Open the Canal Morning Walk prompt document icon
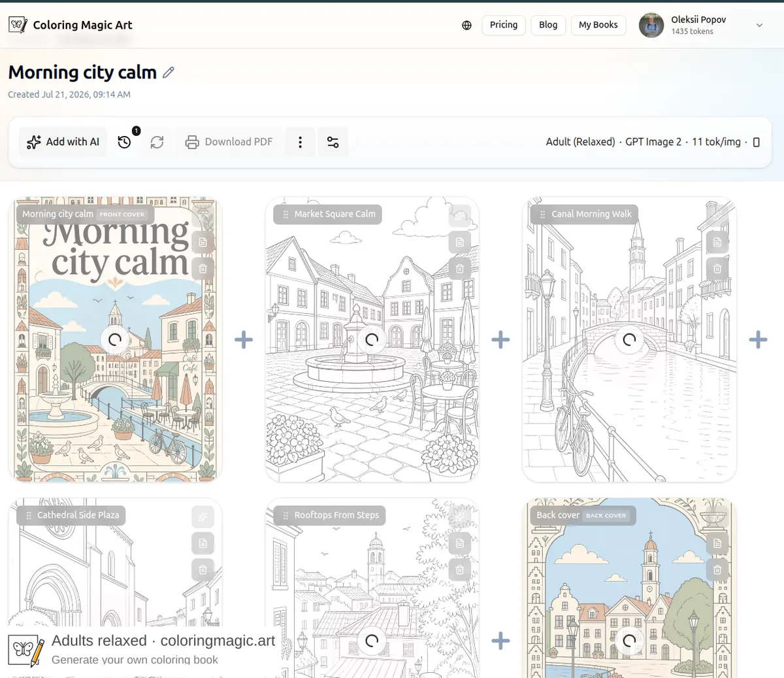Viewport: 784px width, 678px height. [717, 242]
